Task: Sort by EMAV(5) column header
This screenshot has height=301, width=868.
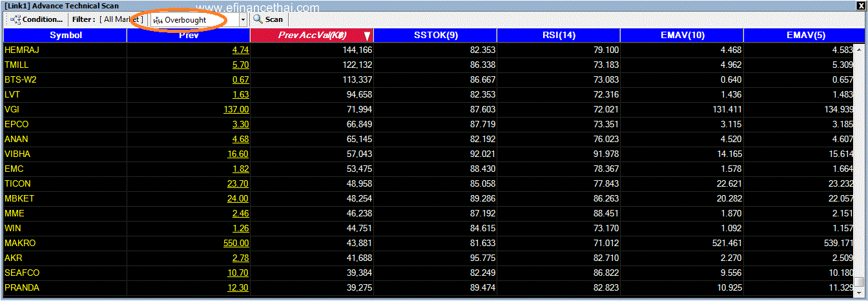Action: (x=805, y=36)
